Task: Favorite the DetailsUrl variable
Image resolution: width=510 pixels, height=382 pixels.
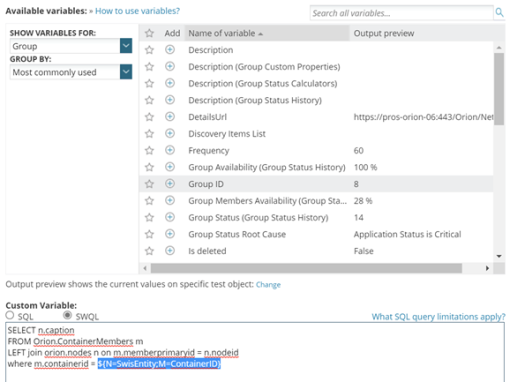Action: [149, 117]
